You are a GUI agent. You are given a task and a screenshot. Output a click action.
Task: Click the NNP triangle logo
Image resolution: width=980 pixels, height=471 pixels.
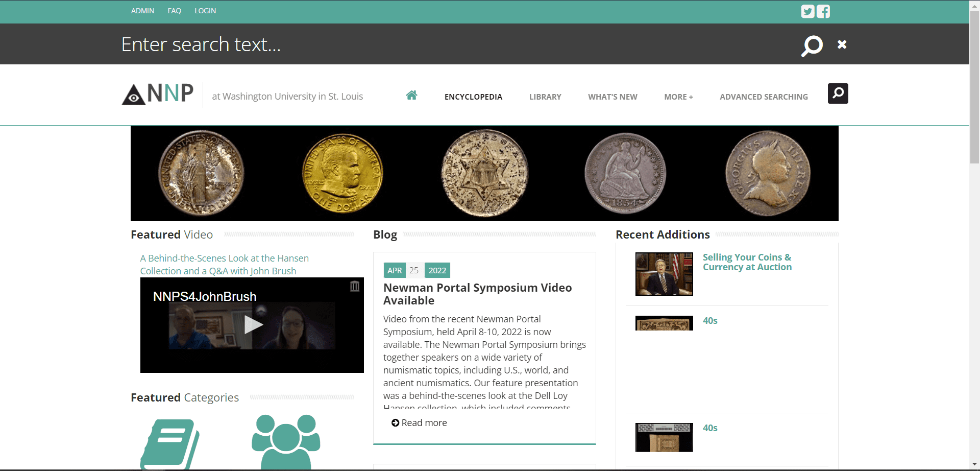[x=133, y=95]
